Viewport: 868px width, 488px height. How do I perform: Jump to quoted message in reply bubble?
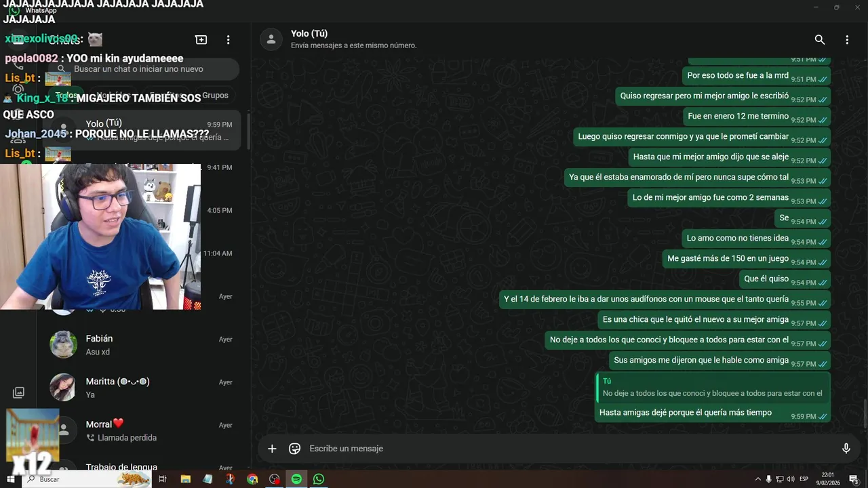coord(713,388)
